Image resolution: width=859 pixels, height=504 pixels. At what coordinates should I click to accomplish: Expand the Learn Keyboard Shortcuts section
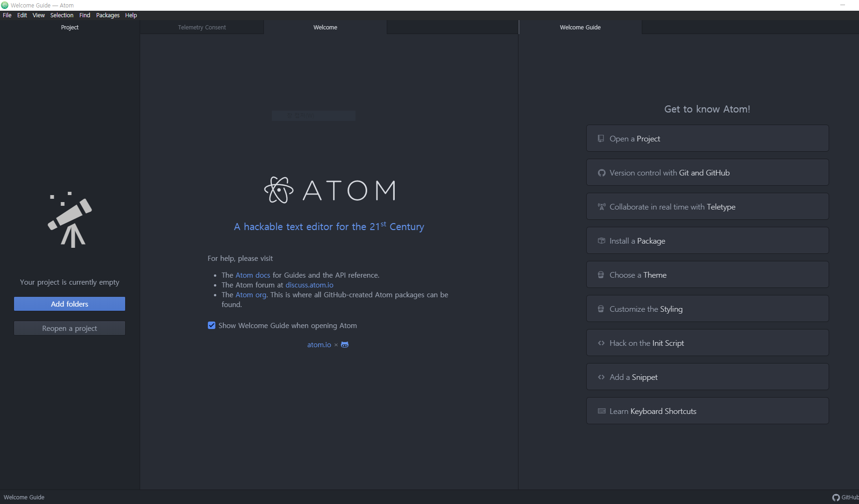coord(707,411)
